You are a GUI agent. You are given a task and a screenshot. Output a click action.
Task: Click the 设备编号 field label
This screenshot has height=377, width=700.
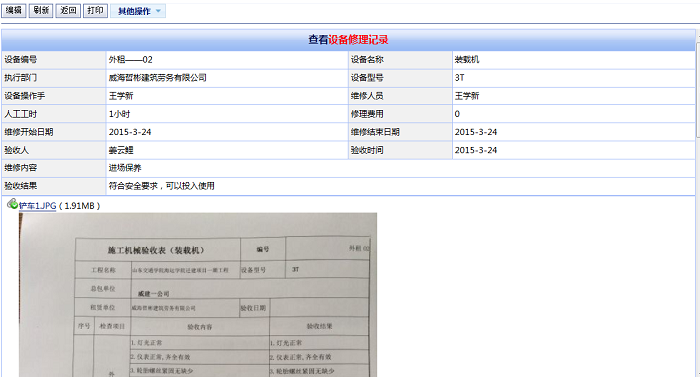coord(21,60)
